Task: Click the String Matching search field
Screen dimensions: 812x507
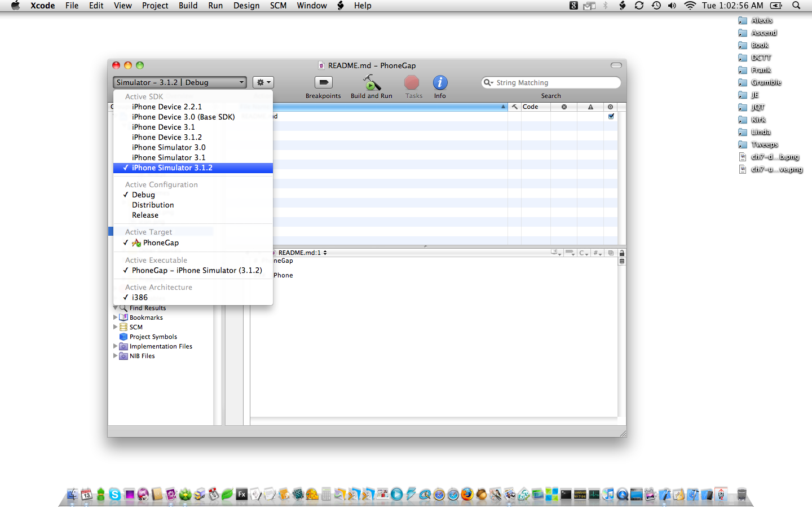Action: click(555, 83)
